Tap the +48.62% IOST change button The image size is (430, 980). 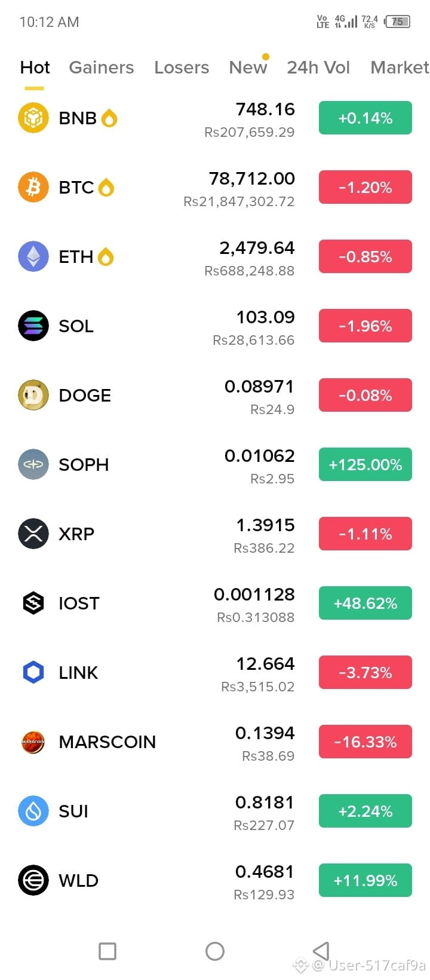[365, 603]
